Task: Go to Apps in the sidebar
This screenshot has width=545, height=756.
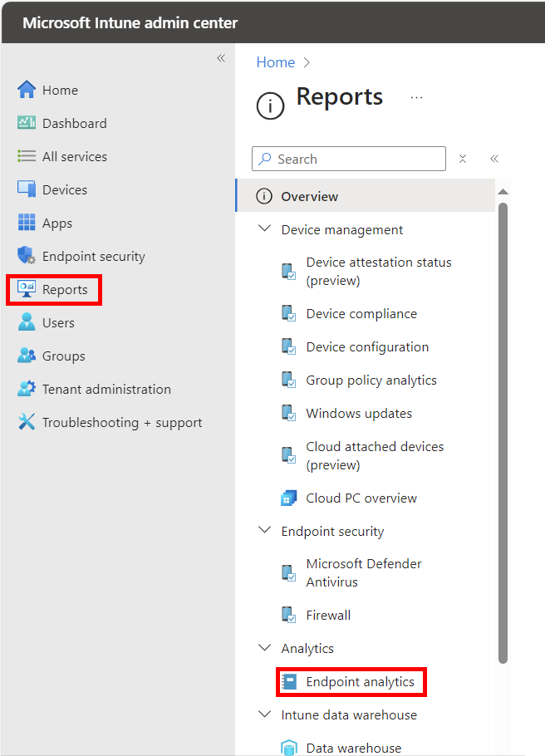Action: click(57, 223)
